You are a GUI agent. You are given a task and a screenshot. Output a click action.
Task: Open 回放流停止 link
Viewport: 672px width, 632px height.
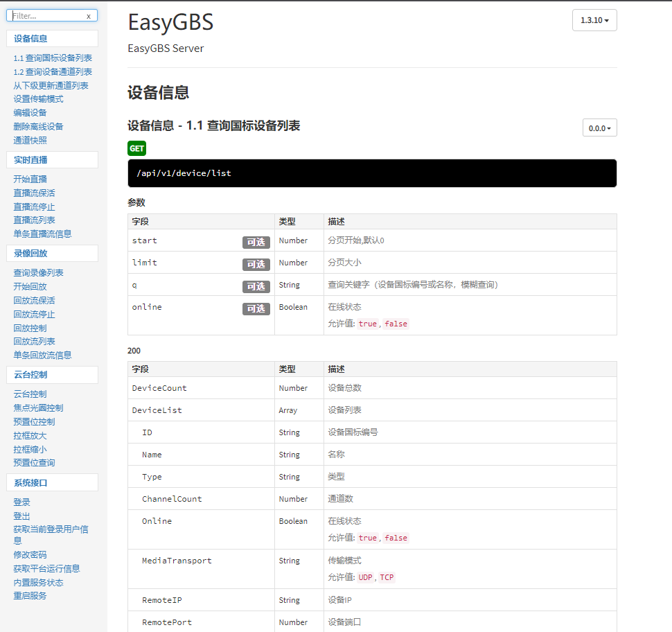tap(34, 315)
